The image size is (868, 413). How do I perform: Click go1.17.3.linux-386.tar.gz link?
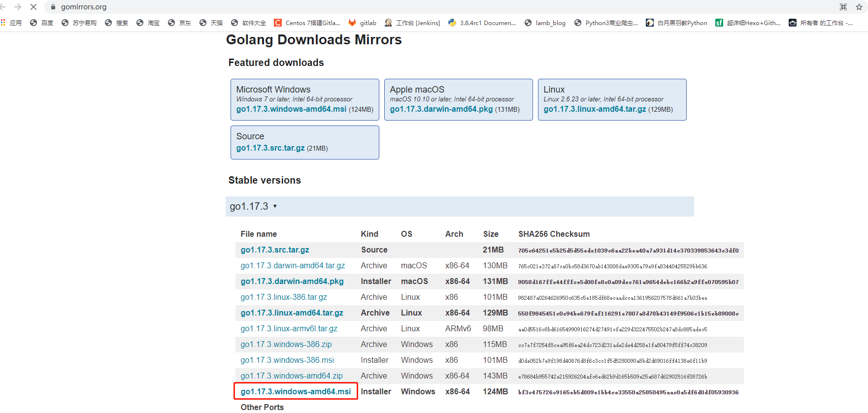[x=284, y=297]
